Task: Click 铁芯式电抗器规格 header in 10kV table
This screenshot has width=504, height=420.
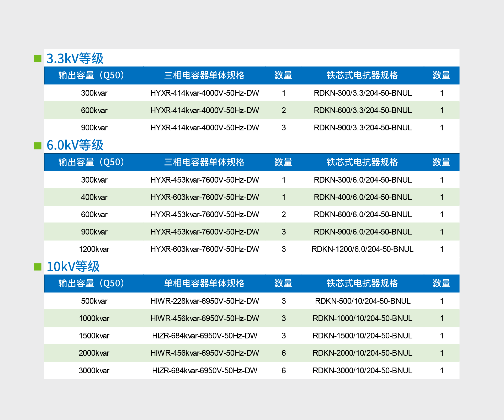Action: [x=362, y=283]
